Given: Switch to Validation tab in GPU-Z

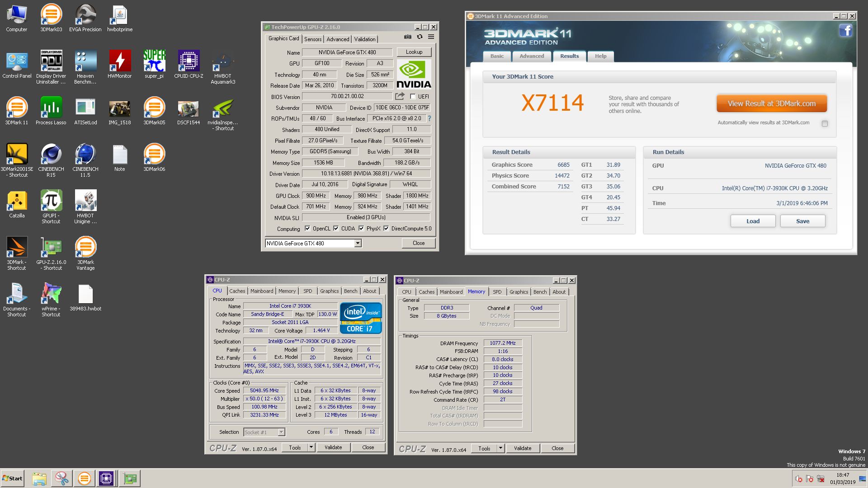Looking at the screenshot, I should 364,39.
